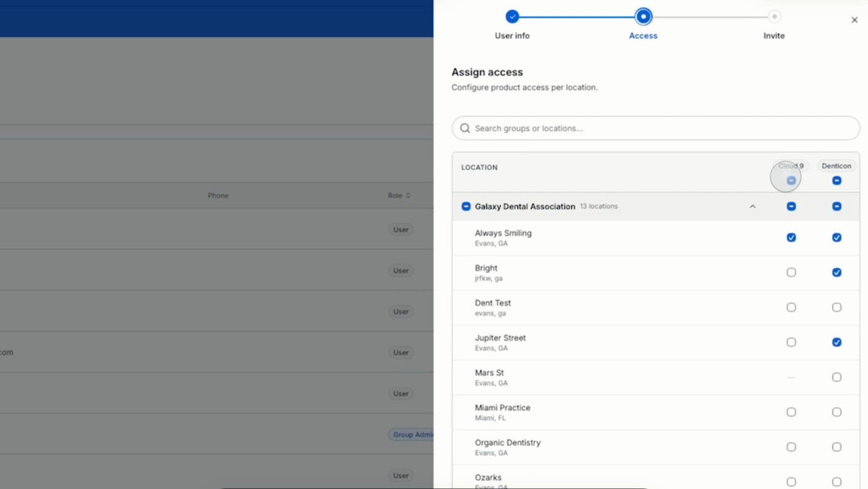The height and width of the screenshot is (489, 868).
Task: Click the Phone column header in background table
Action: (218, 195)
